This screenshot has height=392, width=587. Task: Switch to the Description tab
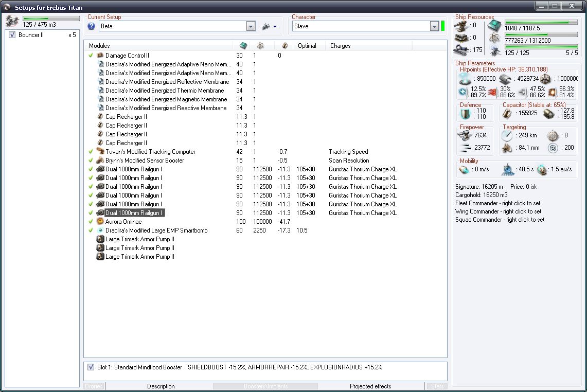tap(161, 386)
